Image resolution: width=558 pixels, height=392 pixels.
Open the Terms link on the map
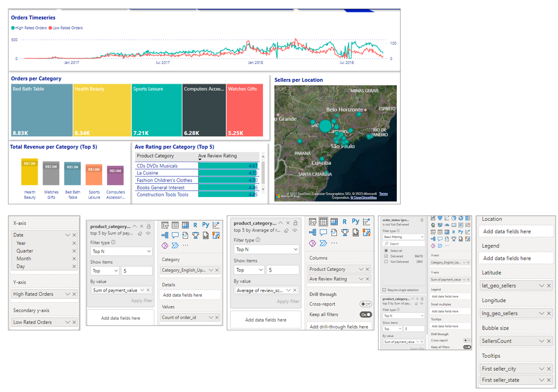383,194
